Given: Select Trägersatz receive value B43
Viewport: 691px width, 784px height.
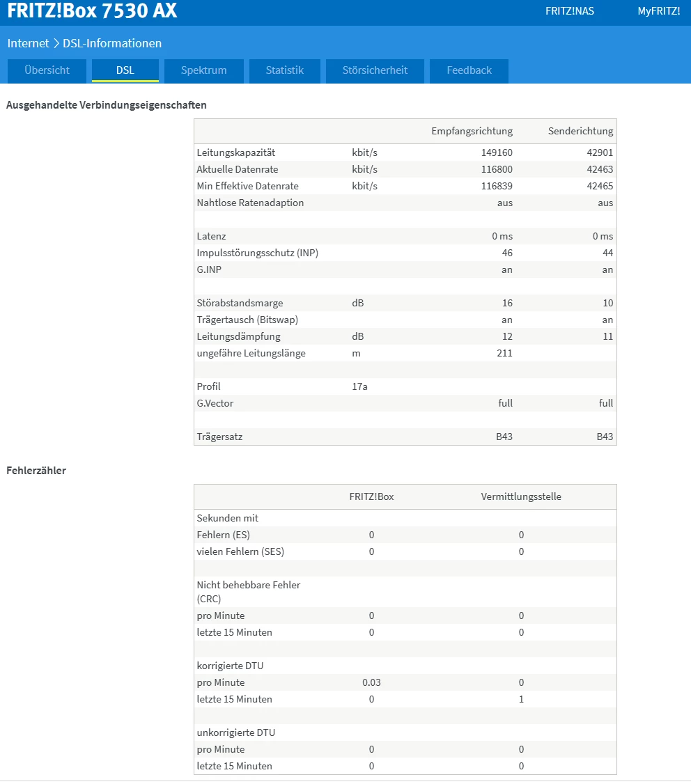Looking at the screenshot, I should tap(504, 437).
